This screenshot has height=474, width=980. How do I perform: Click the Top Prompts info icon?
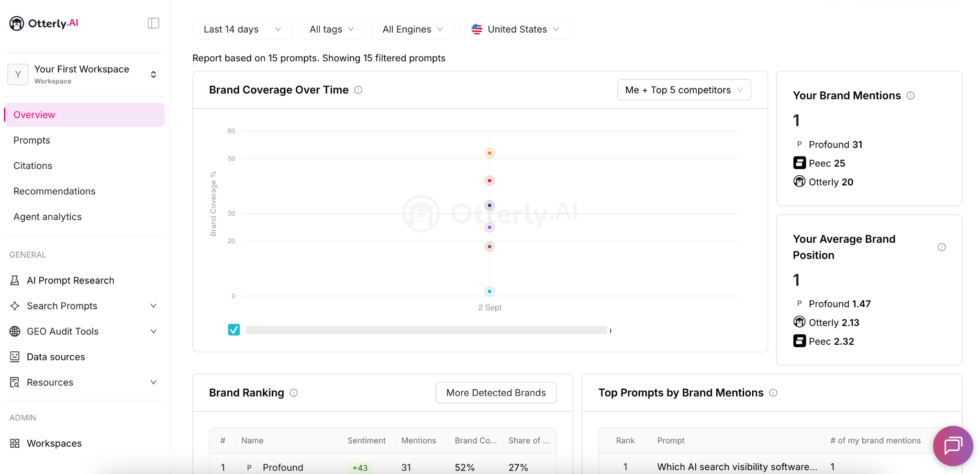[773, 393]
